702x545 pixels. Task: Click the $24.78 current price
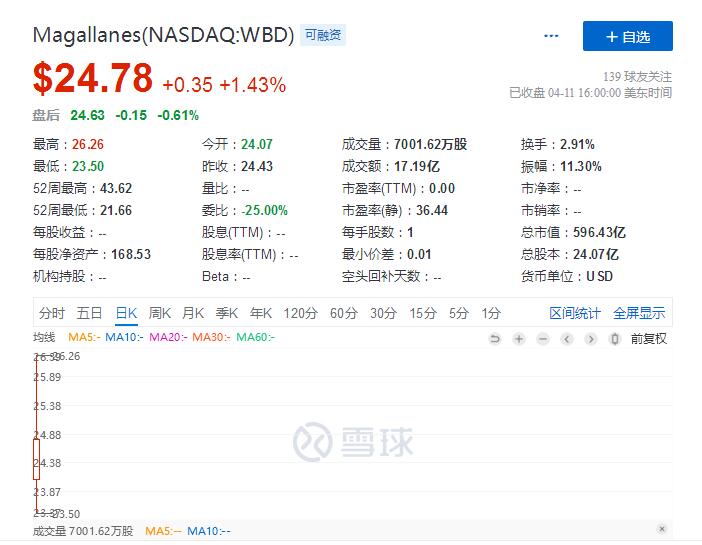(x=93, y=78)
